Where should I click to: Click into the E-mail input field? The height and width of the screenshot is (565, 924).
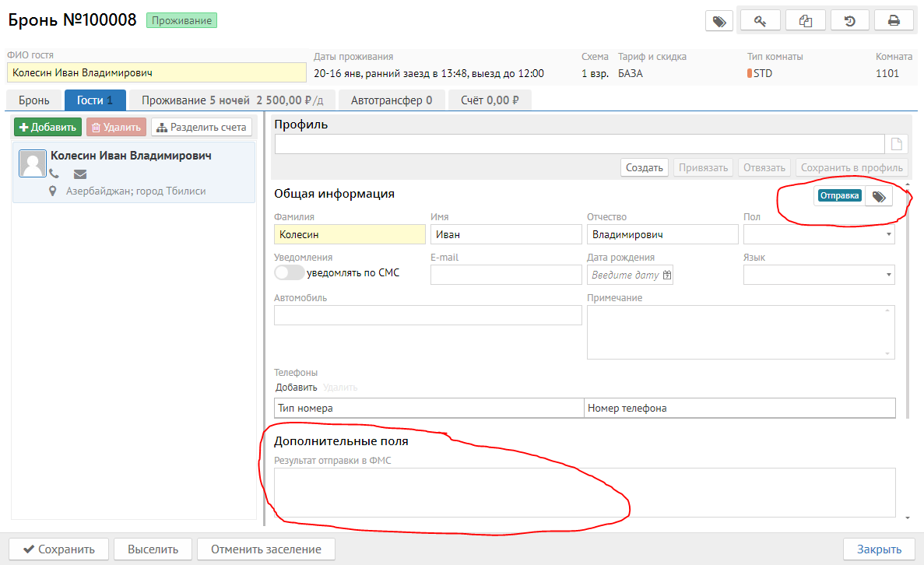click(x=506, y=275)
